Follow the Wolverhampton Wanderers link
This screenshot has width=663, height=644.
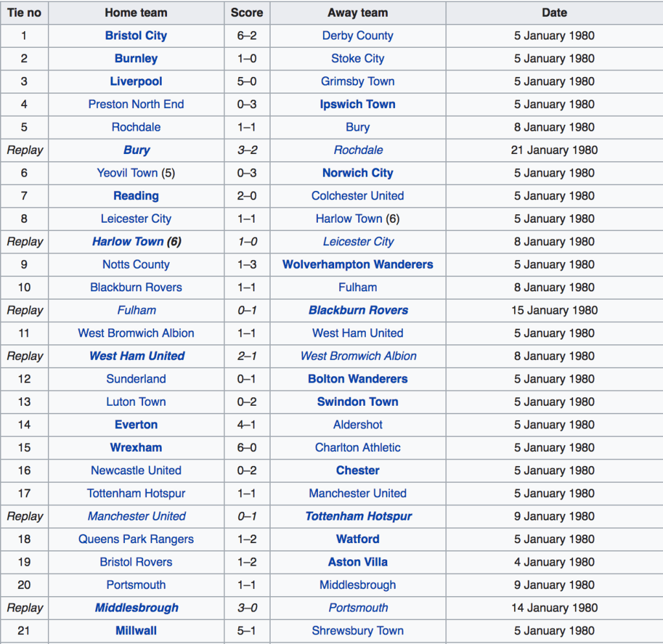pyautogui.click(x=357, y=264)
